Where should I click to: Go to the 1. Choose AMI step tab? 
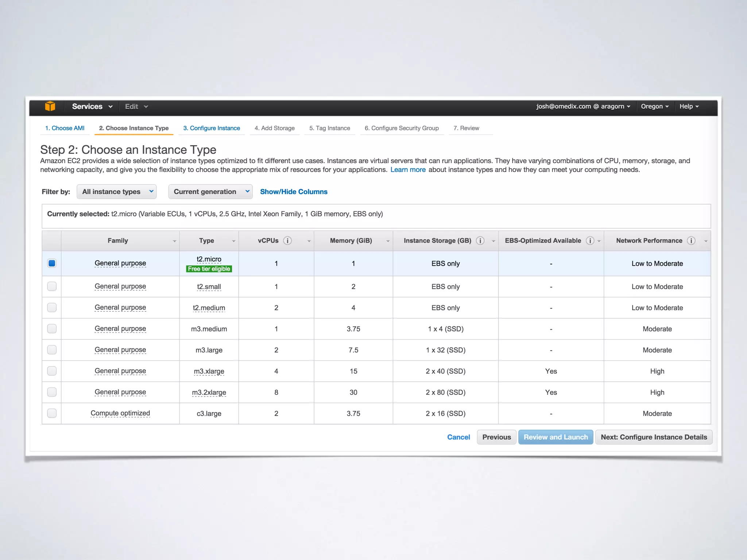[65, 128]
